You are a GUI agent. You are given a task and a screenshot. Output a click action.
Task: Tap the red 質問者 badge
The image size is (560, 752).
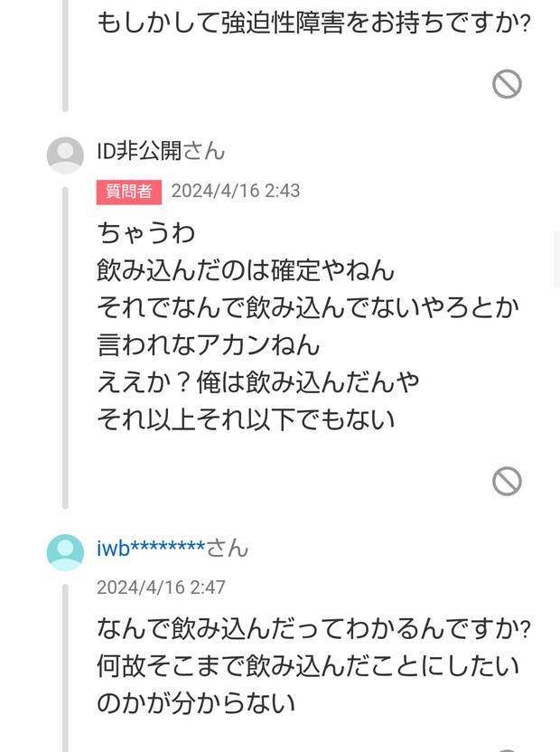[129, 192]
